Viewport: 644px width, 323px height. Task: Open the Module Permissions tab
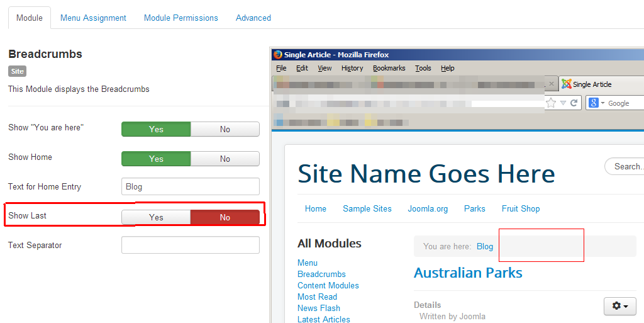click(x=180, y=18)
